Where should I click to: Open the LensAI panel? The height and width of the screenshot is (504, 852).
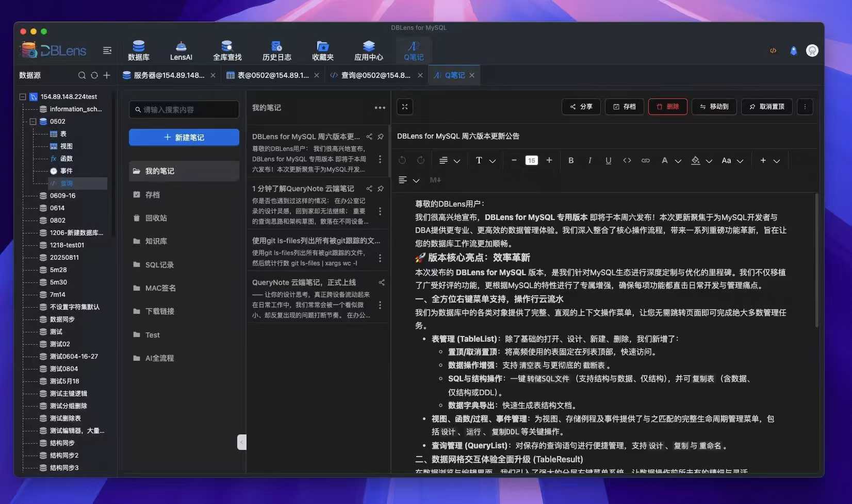(x=181, y=50)
